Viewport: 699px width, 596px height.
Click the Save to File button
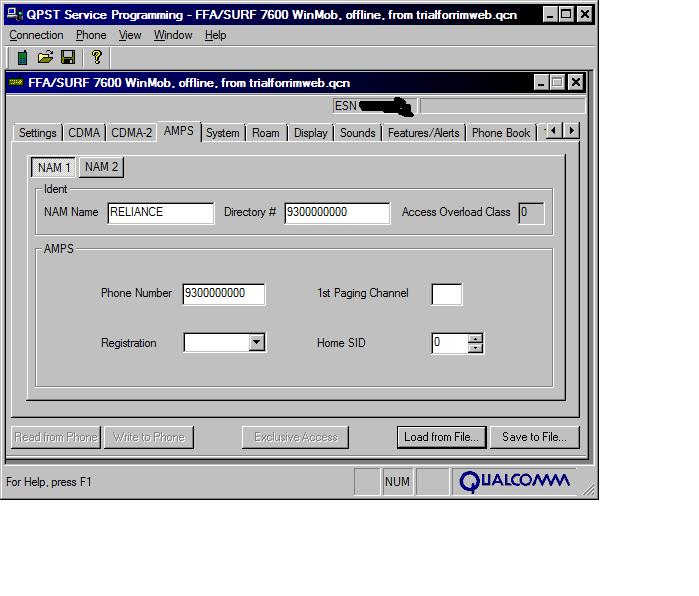coord(534,437)
